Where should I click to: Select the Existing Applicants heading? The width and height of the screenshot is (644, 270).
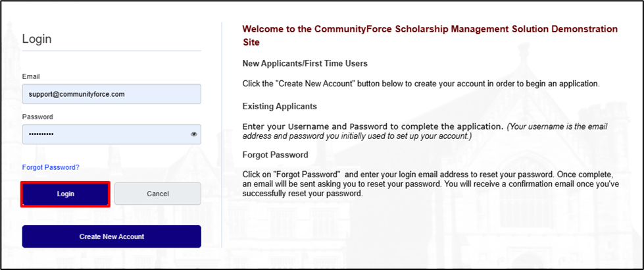[280, 107]
